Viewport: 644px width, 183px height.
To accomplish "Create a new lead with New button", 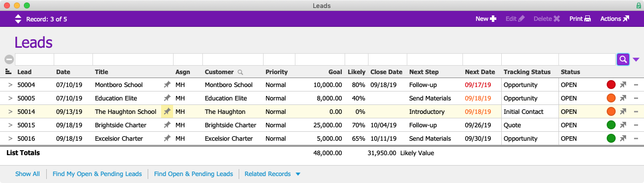I will click(486, 19).
